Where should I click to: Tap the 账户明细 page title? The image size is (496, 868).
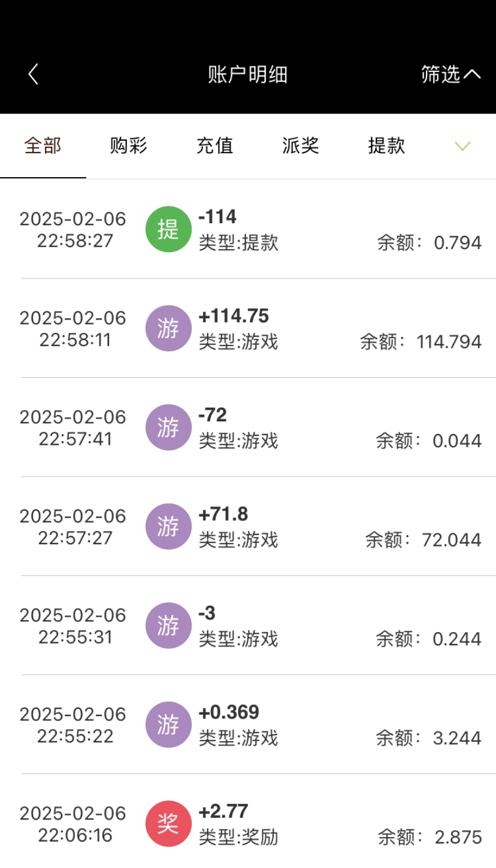(x=247, y=75)
